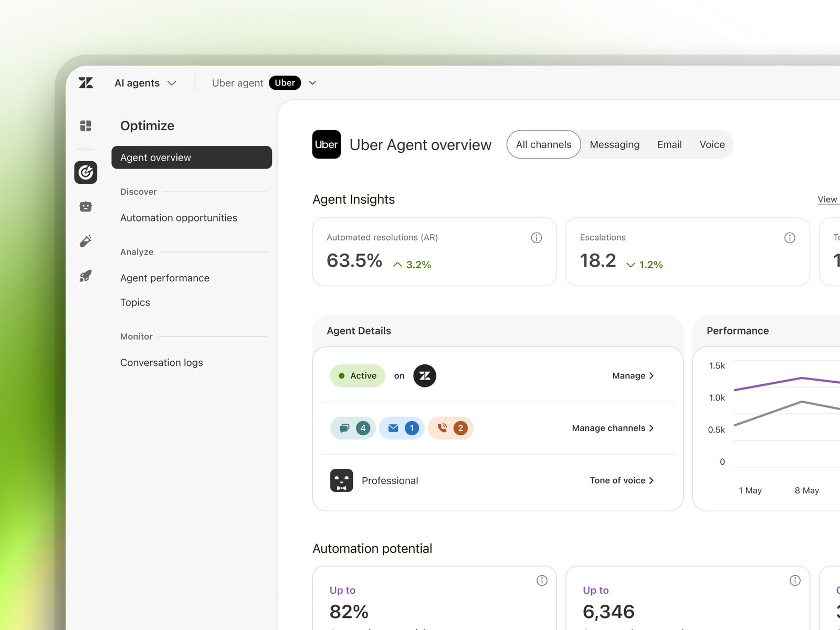Click the 3.2% increase indicator

click(x=412, y=265)
